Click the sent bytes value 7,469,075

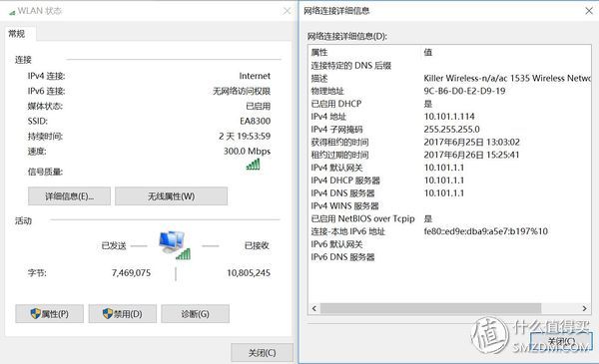click(131, 273)
